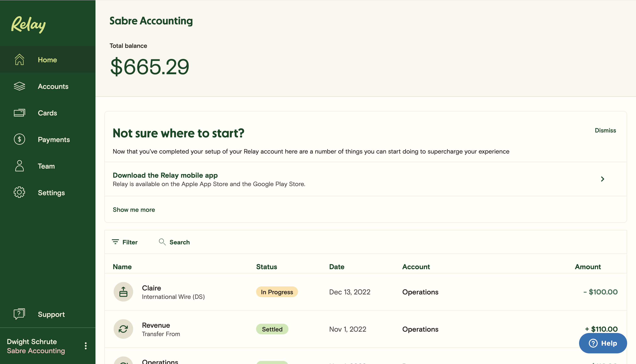The width and height of the screenshot is (636, 364).
Task: Click the filter lines icon
Action: [x=115, y=242]
